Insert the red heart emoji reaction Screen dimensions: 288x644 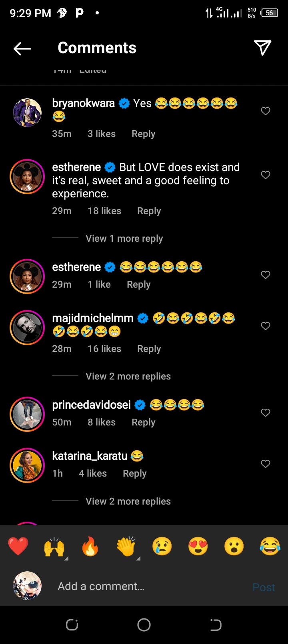coord(18,546)
